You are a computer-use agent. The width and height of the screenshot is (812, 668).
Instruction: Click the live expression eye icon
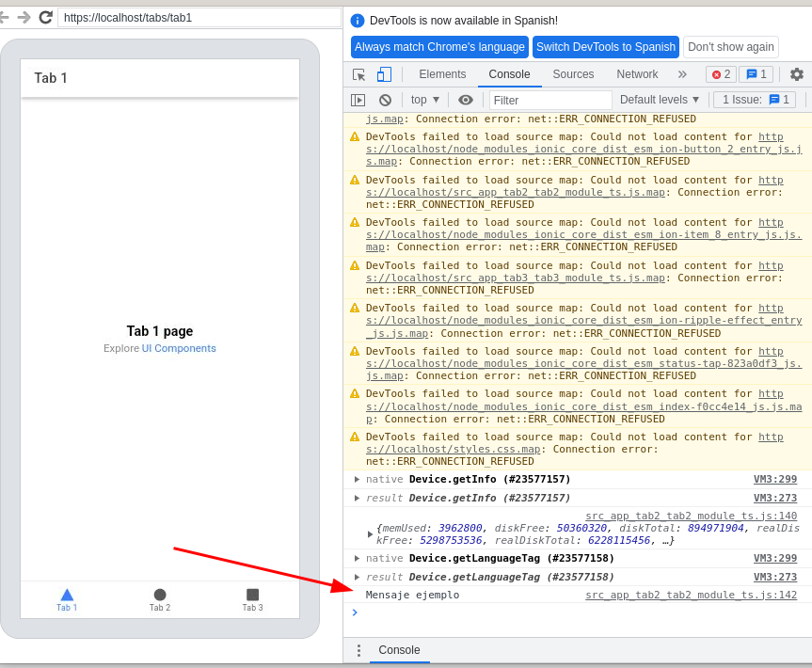tap(465, 100)
